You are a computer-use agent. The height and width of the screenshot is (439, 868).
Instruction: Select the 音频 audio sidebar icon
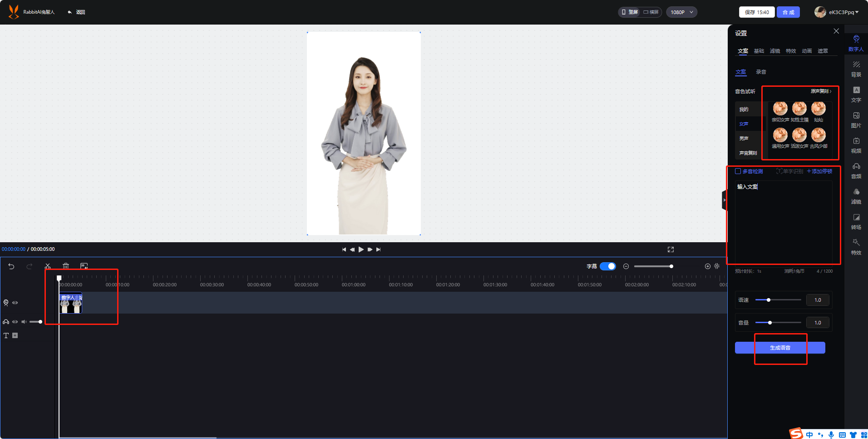[856, 171]
